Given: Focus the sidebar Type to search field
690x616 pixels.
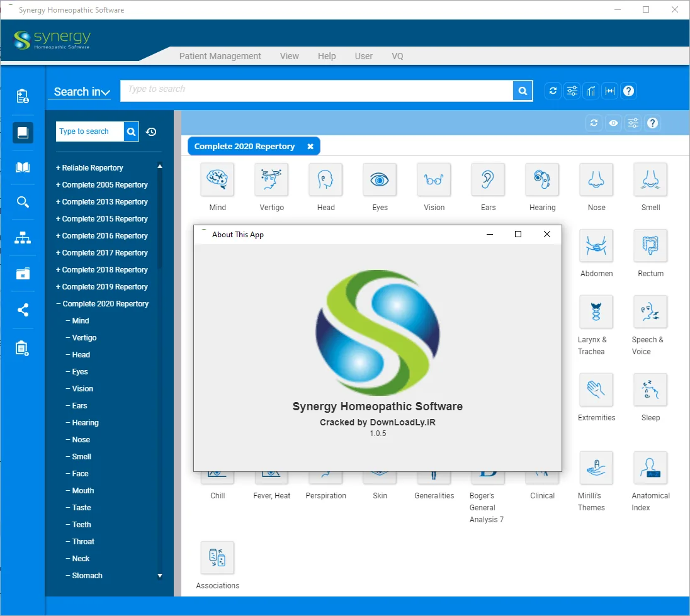Looking at the screenshot, I should pos(90,132).
